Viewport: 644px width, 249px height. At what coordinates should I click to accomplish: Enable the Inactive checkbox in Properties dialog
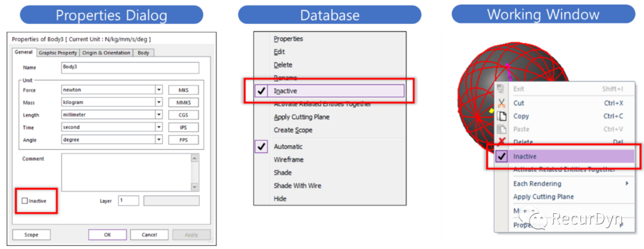click(x=24, y=201)
